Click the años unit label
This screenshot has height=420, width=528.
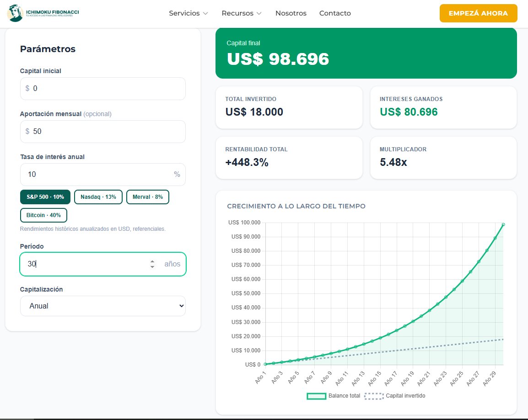tap(172, 264)
